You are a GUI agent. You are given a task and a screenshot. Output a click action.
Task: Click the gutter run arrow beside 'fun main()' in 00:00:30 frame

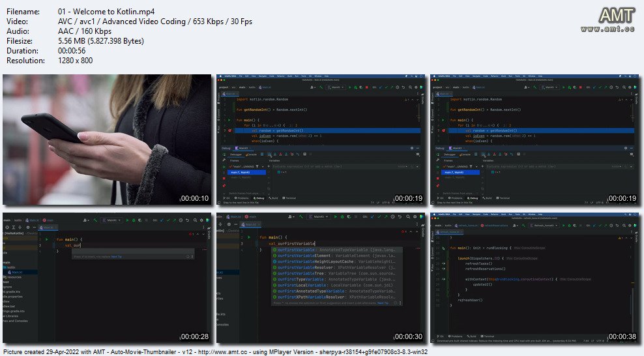[248, 237]
